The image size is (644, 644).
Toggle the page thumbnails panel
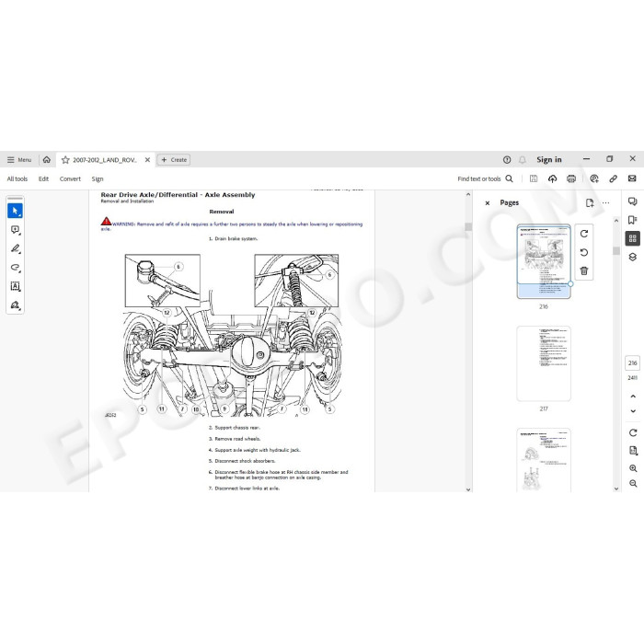click(633, 238)
